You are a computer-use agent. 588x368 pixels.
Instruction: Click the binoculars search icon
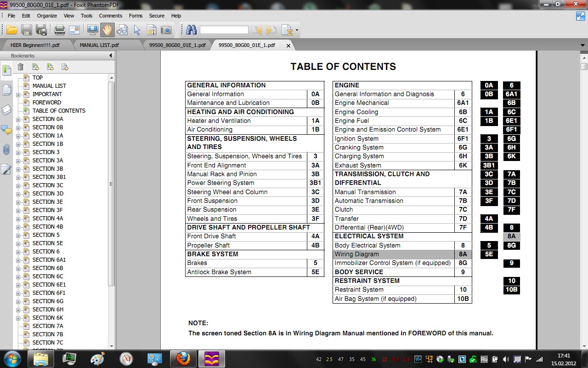coord(191,30)
